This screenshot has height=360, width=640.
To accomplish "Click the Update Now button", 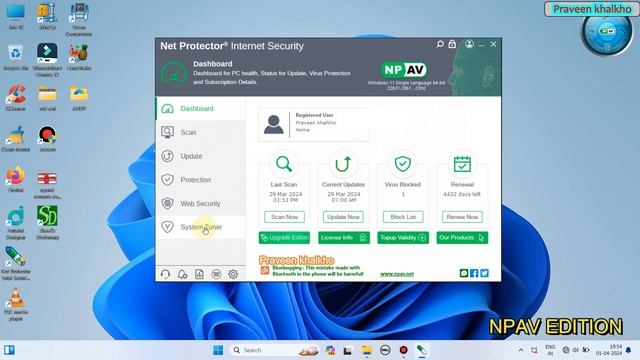I will pyautogui.click(x=343, y=217).
